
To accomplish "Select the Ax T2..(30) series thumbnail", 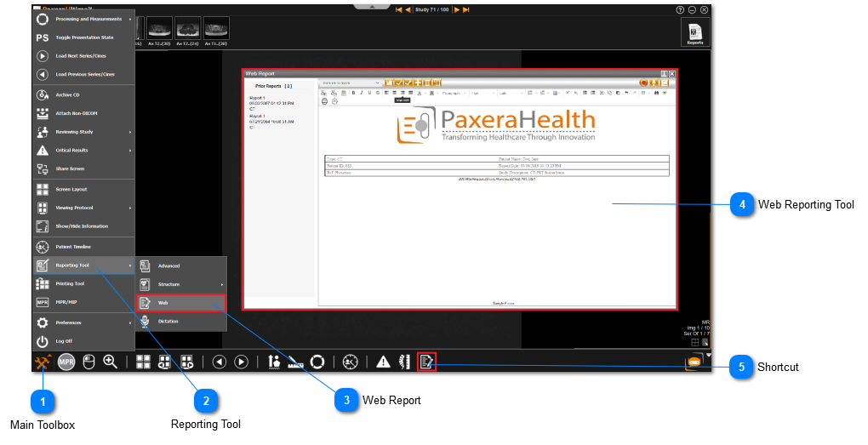I will [x=159, y=31].
